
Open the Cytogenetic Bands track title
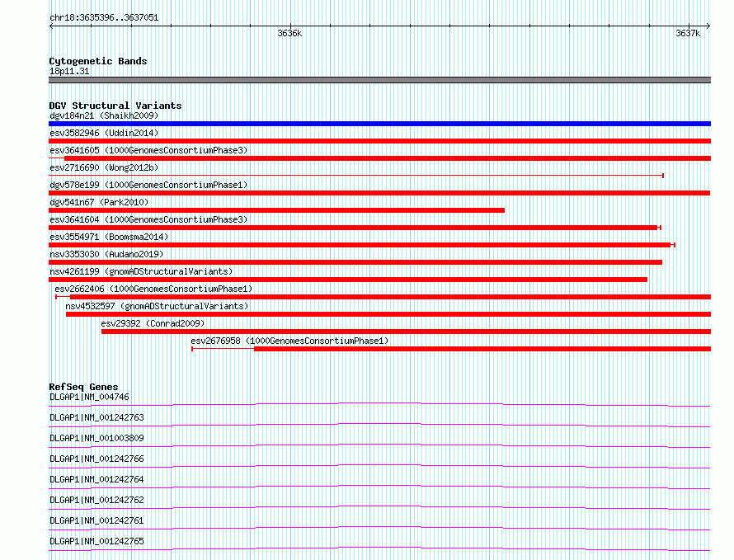tap(98, 61)
